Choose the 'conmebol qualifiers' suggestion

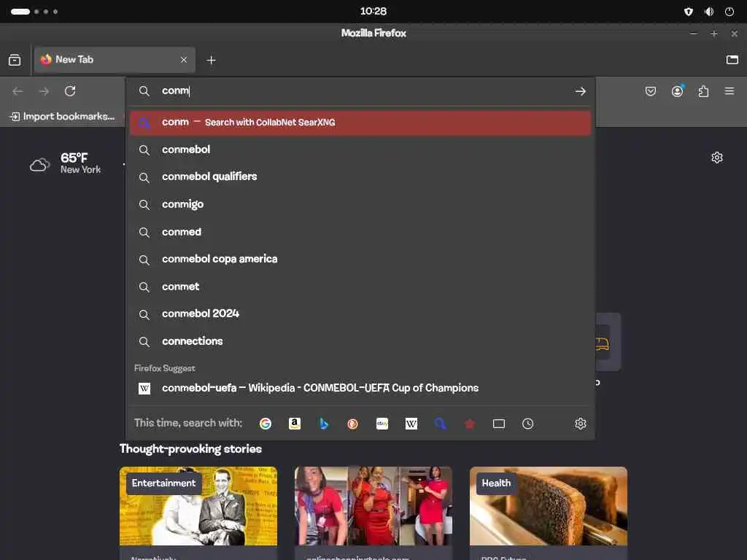pos(360,176)
